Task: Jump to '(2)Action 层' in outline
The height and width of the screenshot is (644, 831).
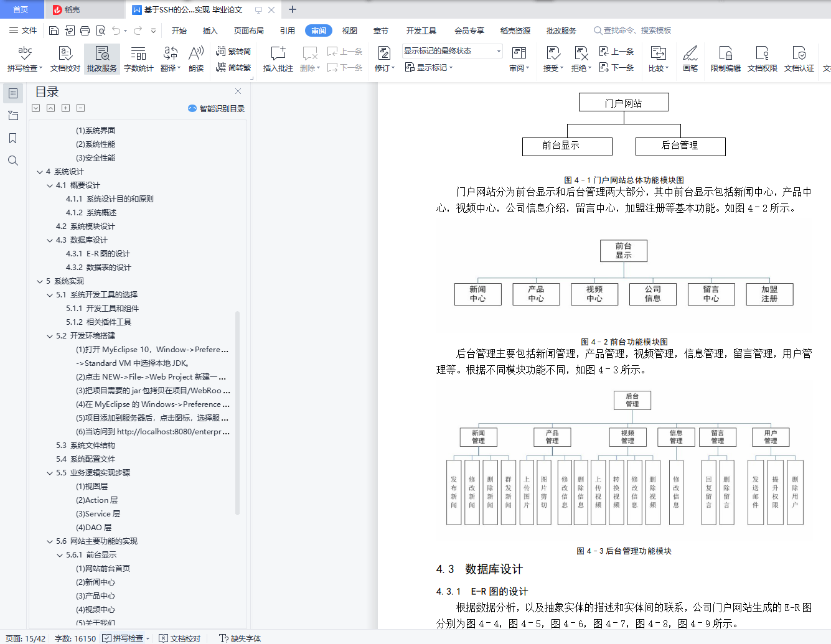Action: coord(96,500)
